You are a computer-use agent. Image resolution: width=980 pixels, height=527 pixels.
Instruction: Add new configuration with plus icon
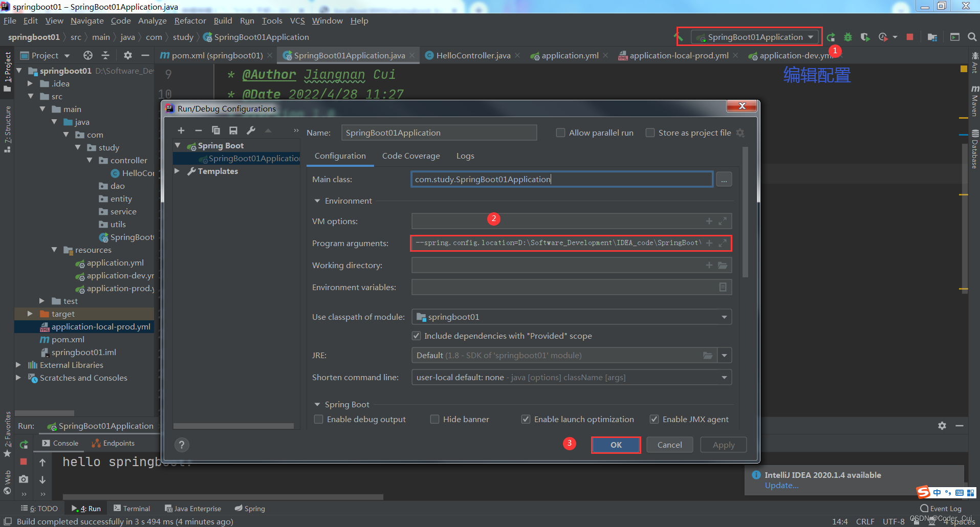coord(181,131)
